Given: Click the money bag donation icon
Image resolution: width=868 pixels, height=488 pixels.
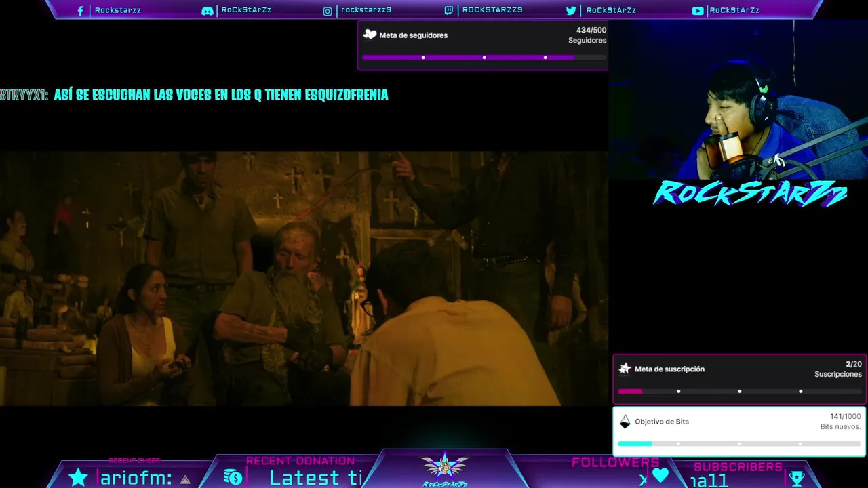Looking at the screenshot, I should tap(233, 477).
